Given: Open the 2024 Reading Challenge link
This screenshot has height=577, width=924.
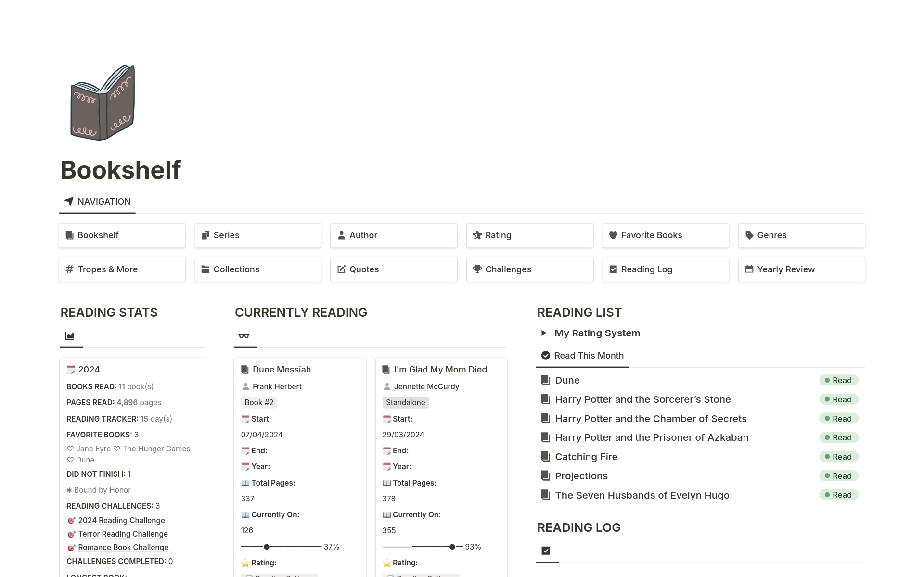Looking at the screenshot, I should [x=121, y=520].
